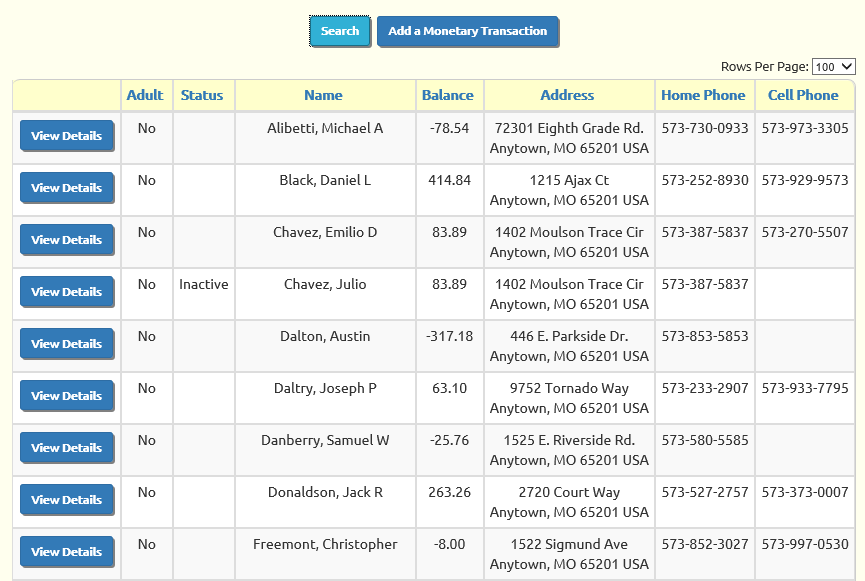View details for Danberry, Samuel W
Image resolution: width=865 pixels, height=581 pixels.
(x=67, y=447)
